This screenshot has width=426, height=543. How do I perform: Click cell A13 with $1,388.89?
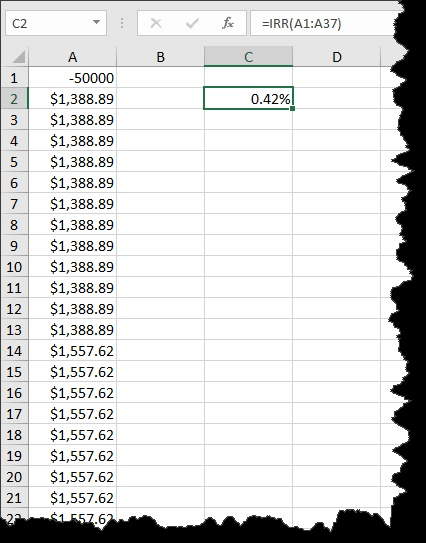pos(72,330)
